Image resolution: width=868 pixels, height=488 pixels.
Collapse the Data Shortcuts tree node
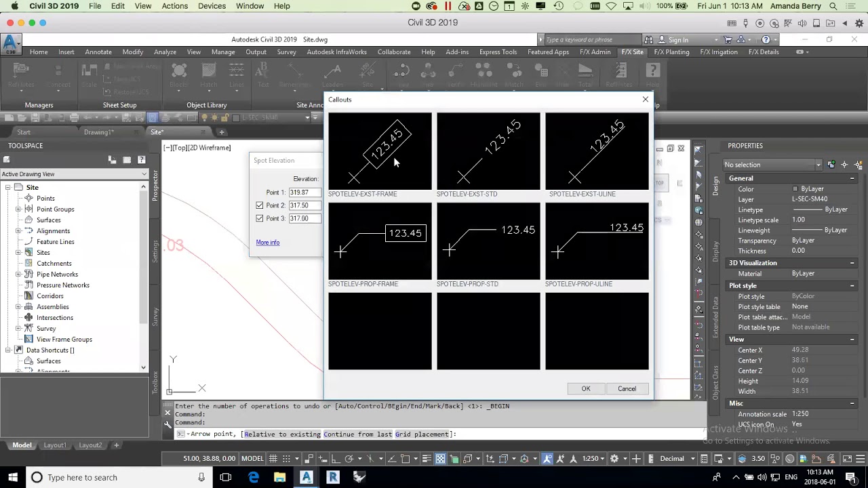coord(7,350)
